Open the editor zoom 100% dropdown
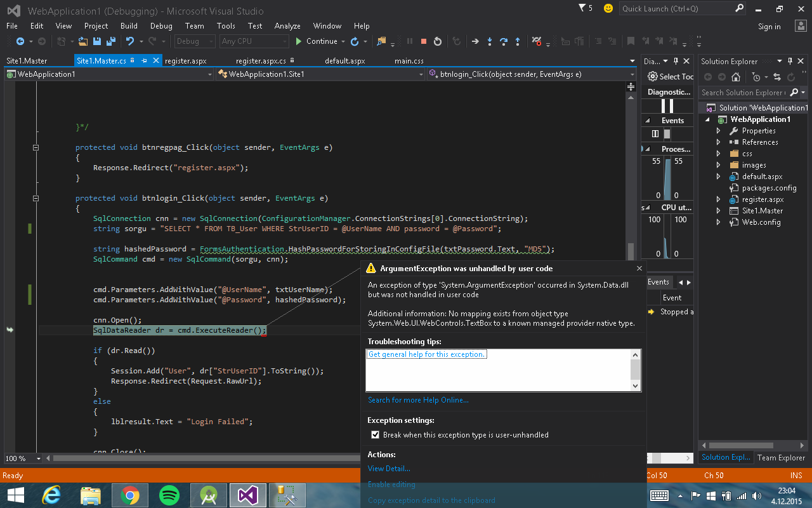812x508 pixels. 39,458
